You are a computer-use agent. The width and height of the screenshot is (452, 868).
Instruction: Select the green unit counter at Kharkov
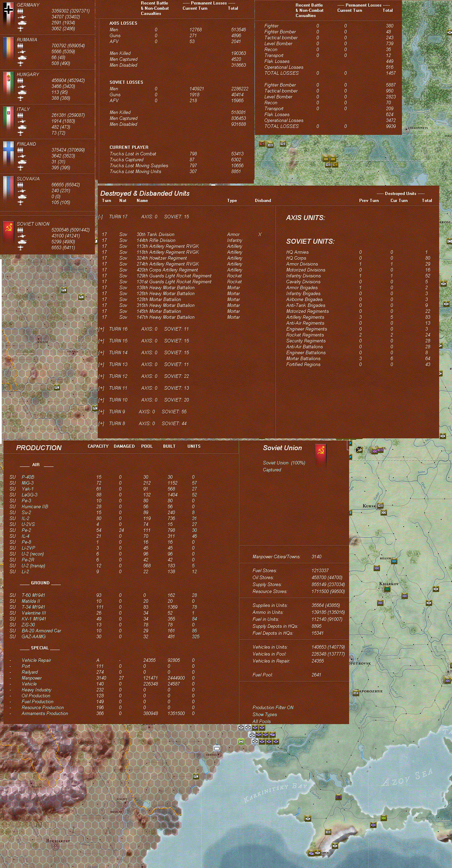point(387,589)
